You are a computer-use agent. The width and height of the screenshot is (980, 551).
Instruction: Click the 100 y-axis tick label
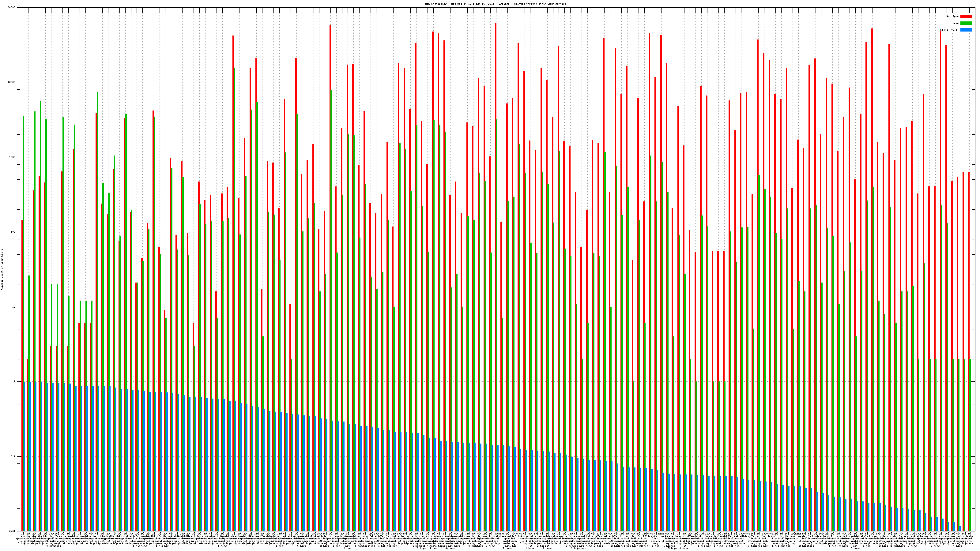(x=13, y=232)
